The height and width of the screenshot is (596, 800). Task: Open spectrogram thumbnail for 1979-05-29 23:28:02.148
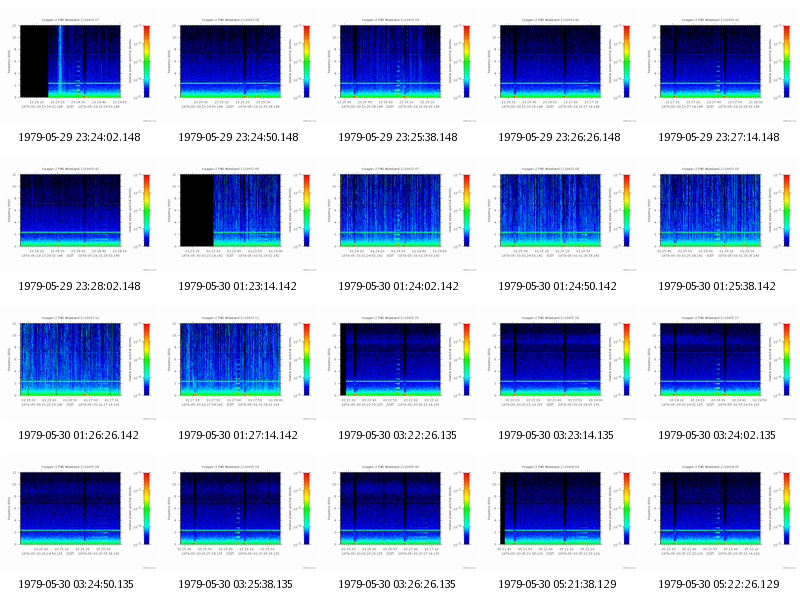[79, 216]
